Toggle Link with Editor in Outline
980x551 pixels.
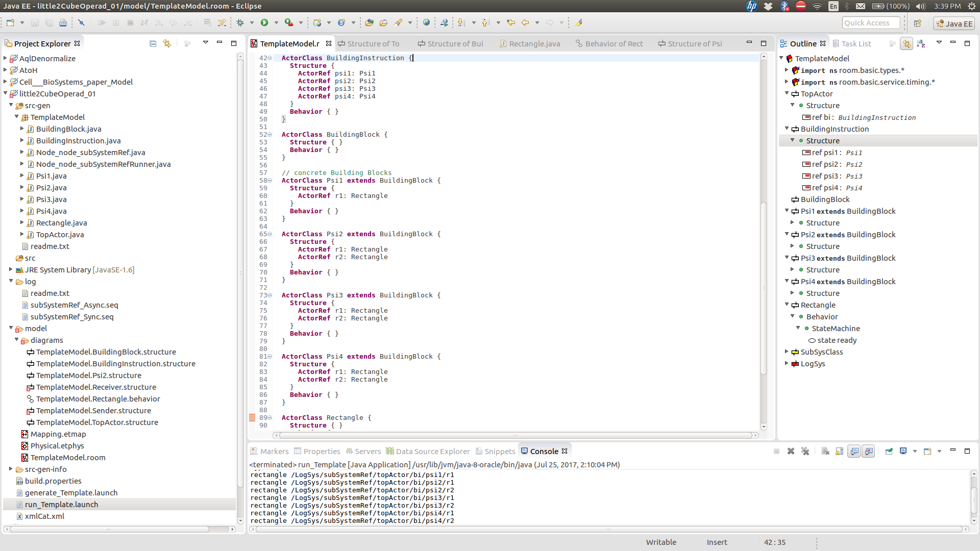click(x=906, y=43)
